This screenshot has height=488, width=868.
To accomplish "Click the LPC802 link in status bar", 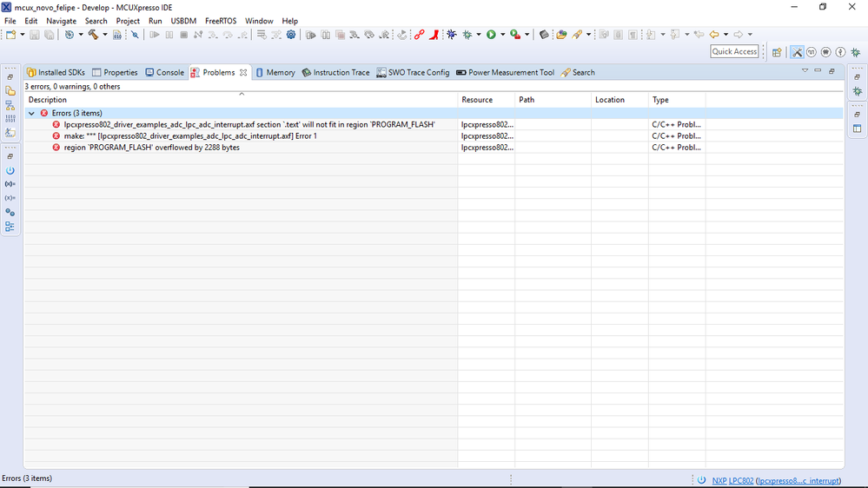I will [741, 481].
